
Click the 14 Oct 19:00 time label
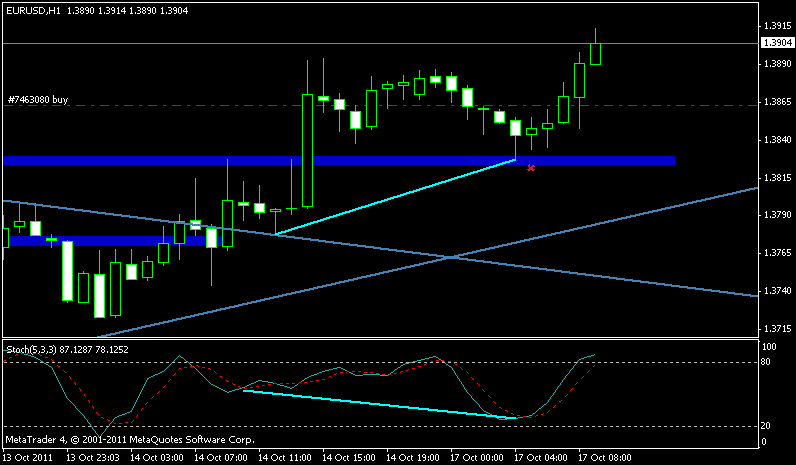[413, 457]
